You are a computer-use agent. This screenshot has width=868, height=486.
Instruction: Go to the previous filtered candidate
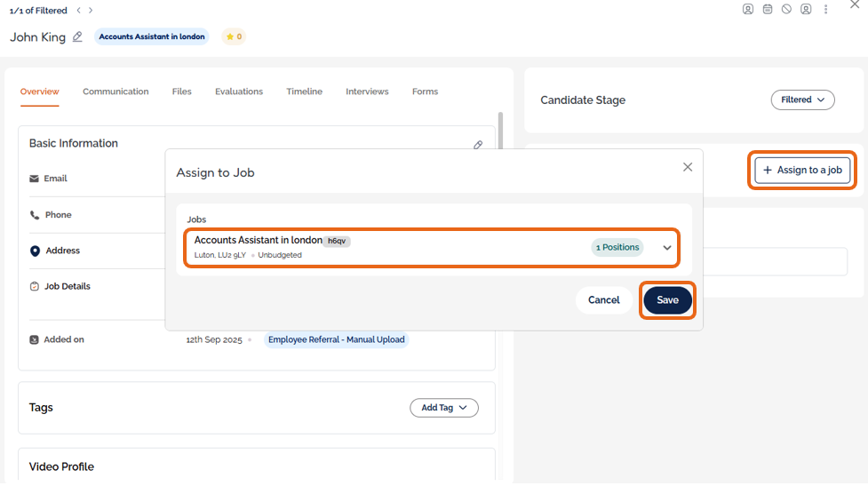click(x=78, y=11)
